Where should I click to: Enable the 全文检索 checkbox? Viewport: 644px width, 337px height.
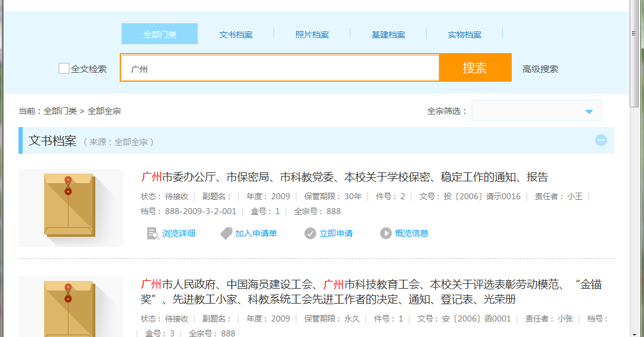point(64,68)
